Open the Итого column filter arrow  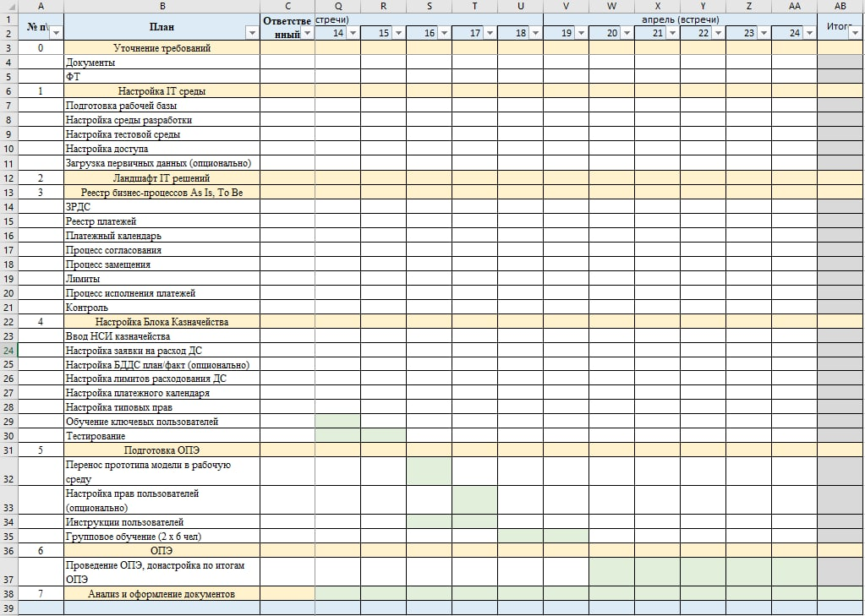(x=857, y=33)
